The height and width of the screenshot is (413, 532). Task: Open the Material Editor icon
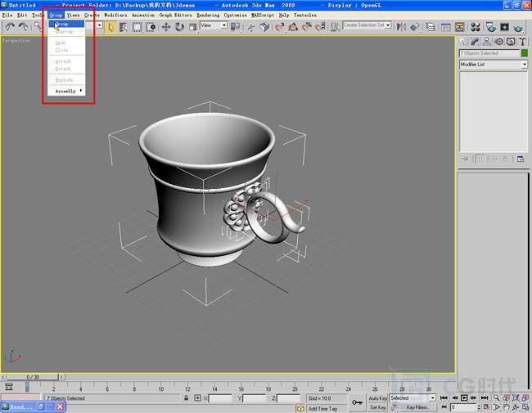tap(476, 27)
